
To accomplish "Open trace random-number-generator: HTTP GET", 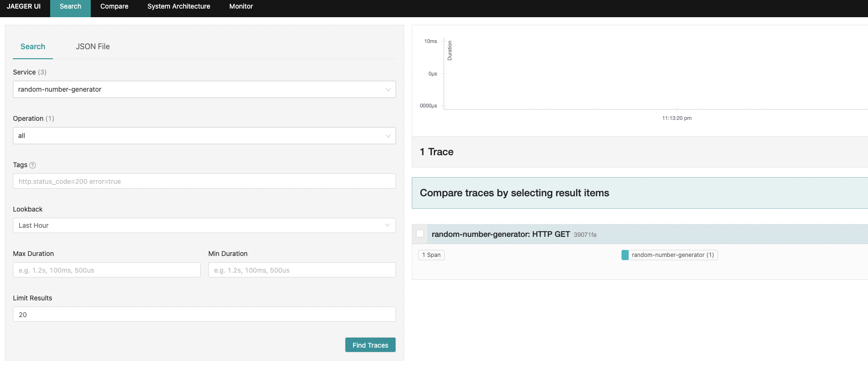I will 501,234.
